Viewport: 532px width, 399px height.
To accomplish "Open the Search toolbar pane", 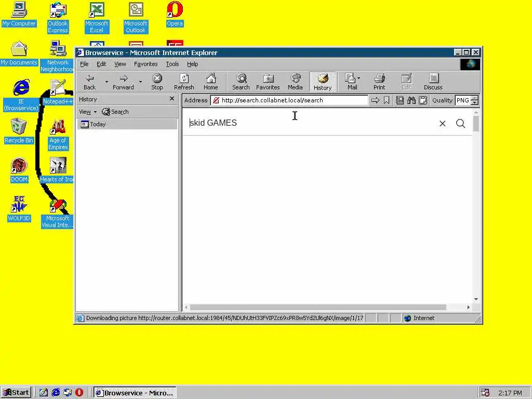I will click(x=241, y=82).
